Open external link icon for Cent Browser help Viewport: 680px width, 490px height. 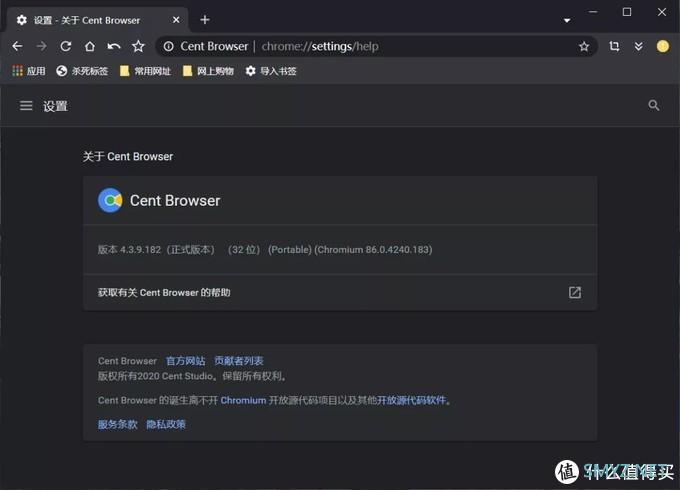(x=575, y=292)
